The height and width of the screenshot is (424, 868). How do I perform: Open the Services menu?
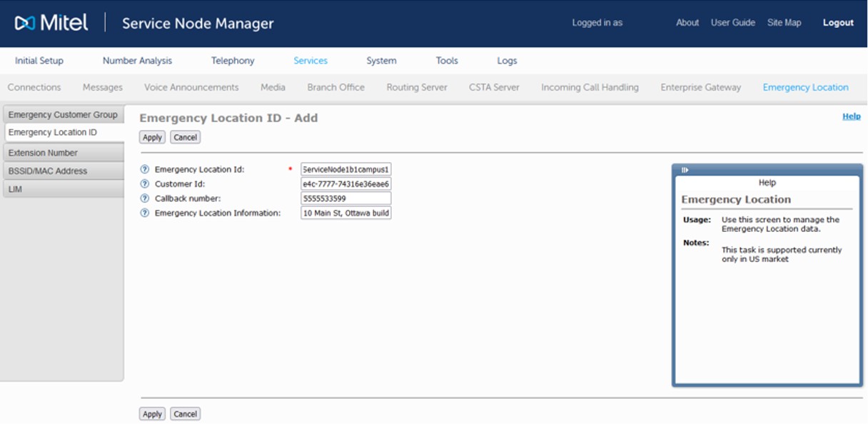tap(311, 61)
